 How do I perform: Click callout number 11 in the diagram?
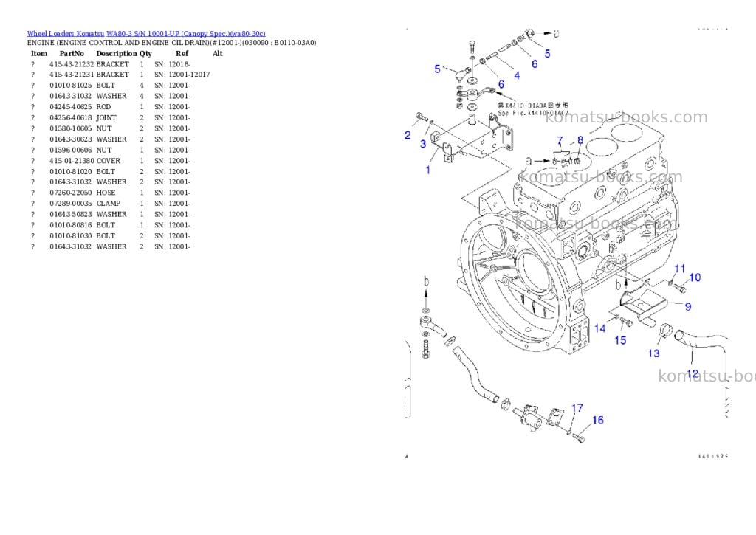(680, 269)
